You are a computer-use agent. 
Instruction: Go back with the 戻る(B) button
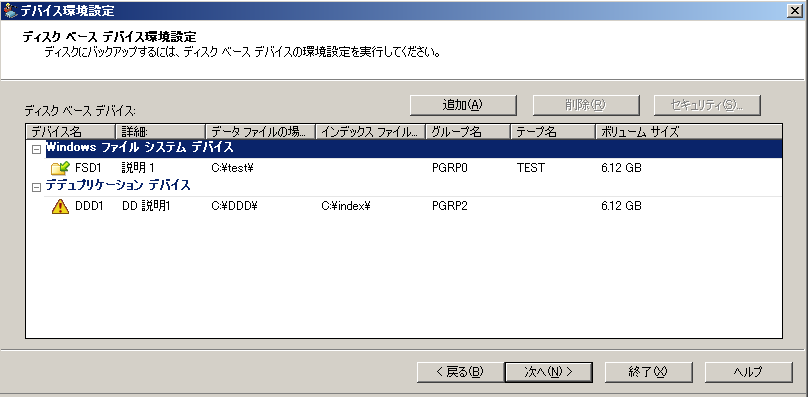pos(460,372)
